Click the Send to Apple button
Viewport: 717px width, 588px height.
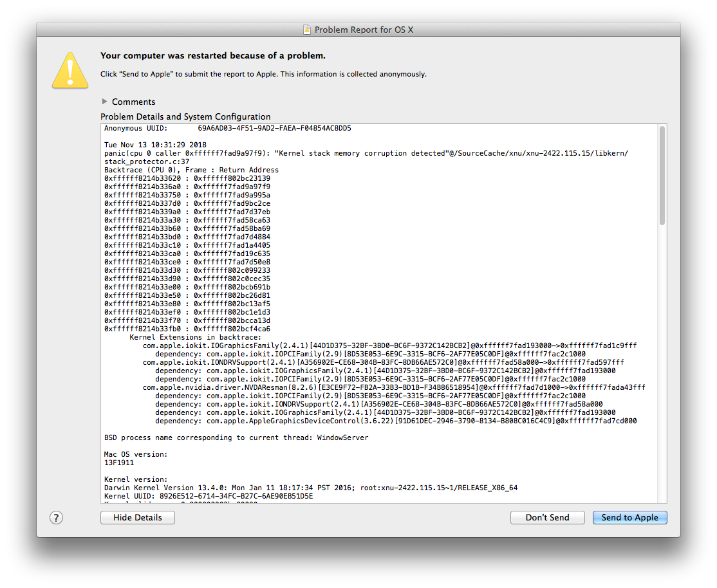[x=629, y=518]
